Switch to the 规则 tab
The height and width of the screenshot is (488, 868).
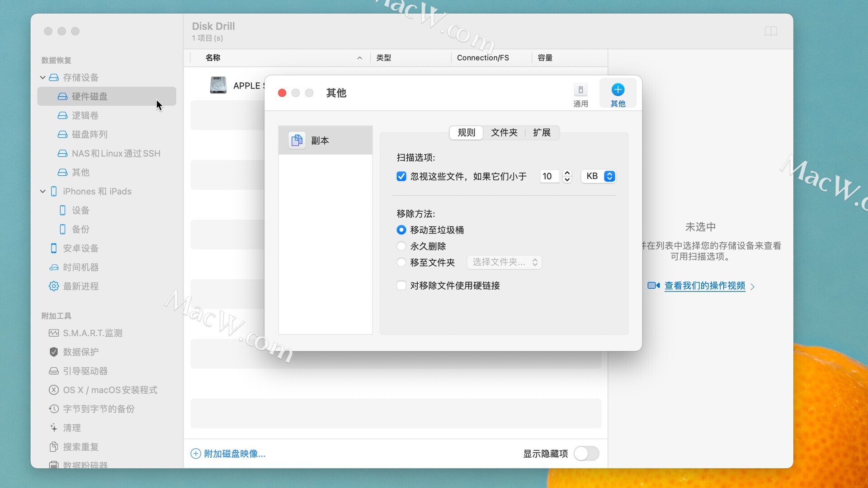466,132
